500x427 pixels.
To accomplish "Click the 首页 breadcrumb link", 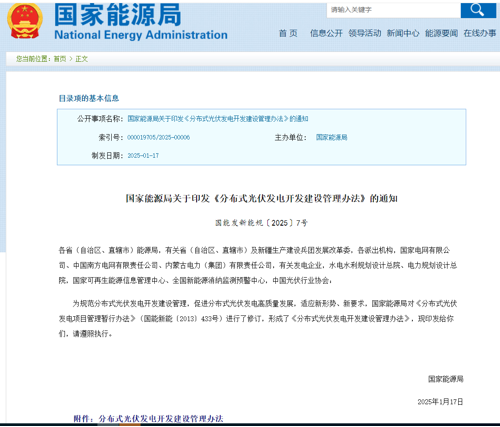I will (x=60, y=59).
